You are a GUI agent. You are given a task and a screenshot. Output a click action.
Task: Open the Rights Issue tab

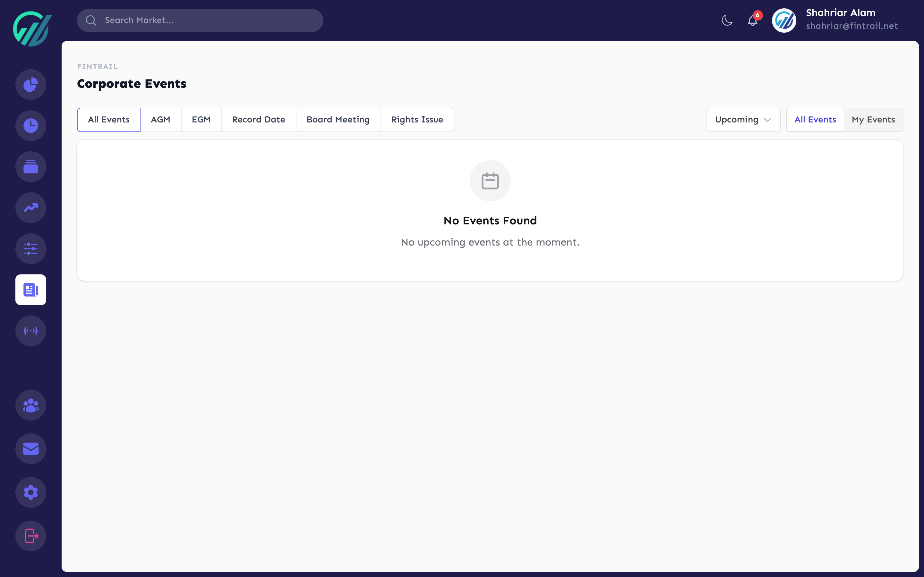pyautogui.click(x=417, y=120)
